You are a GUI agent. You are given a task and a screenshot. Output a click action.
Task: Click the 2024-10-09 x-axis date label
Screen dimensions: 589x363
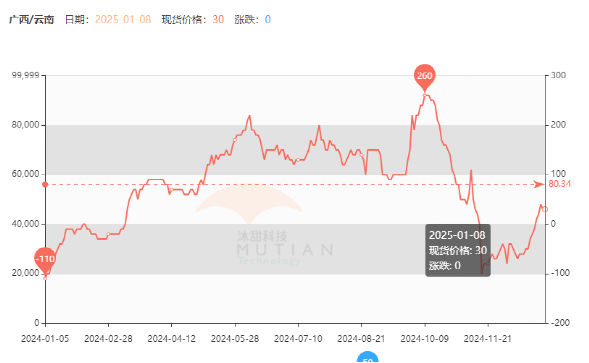click(x=424, y=339)
